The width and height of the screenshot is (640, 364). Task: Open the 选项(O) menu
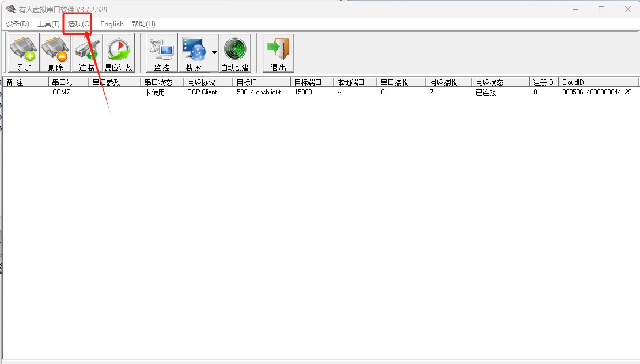(78, 24)
